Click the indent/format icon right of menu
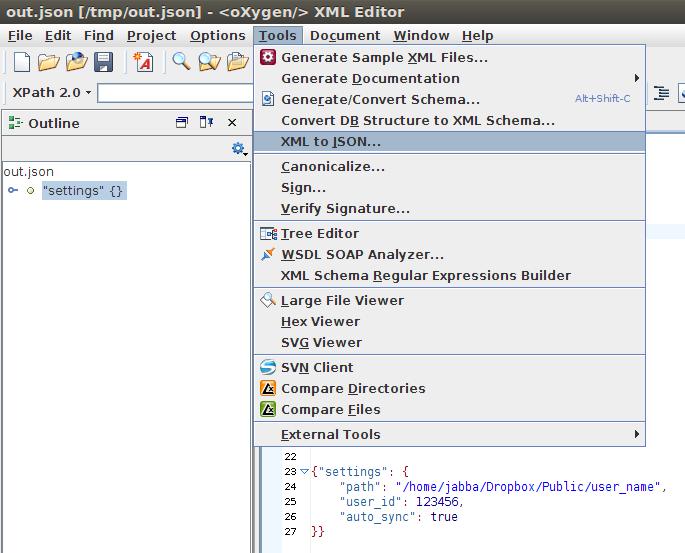Image resolution: width=685 pixels, height=553 pixels. click(x=661, y=93)
